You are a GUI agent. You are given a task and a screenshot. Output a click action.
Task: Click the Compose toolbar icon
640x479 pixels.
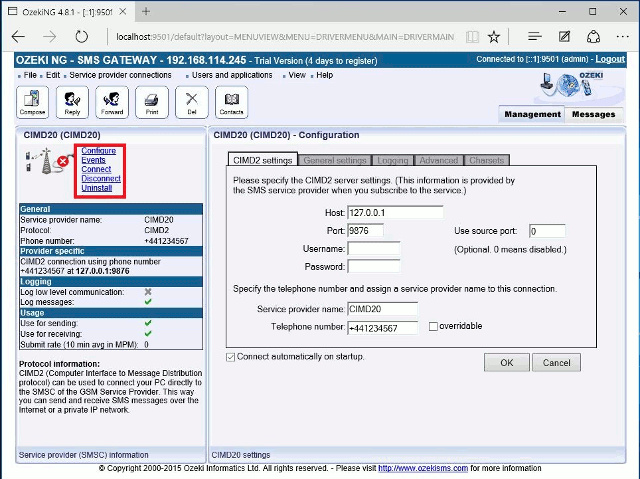(x=32, y=102)
